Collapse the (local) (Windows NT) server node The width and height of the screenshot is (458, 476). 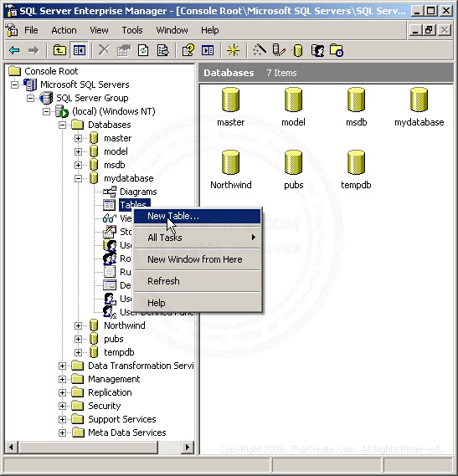pyautogui.click(x=46, y=111)
